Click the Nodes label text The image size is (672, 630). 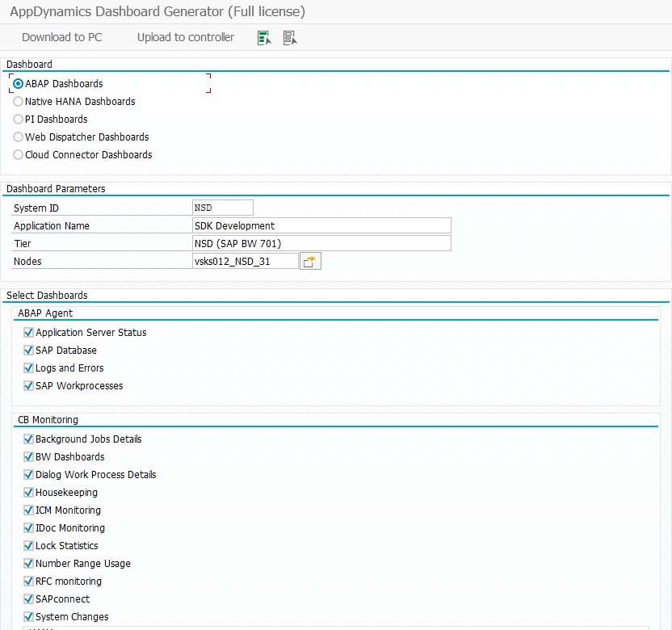[27, 262]
